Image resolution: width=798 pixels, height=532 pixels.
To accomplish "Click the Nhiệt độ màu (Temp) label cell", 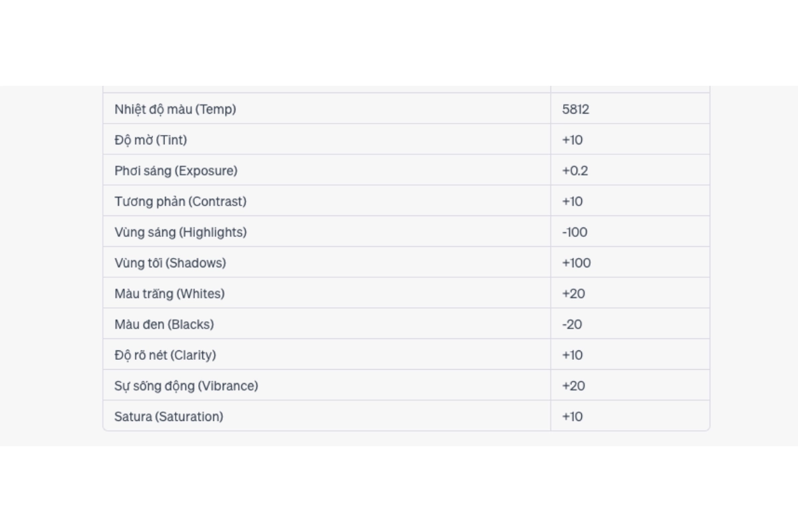I will (x=175, y=109).
